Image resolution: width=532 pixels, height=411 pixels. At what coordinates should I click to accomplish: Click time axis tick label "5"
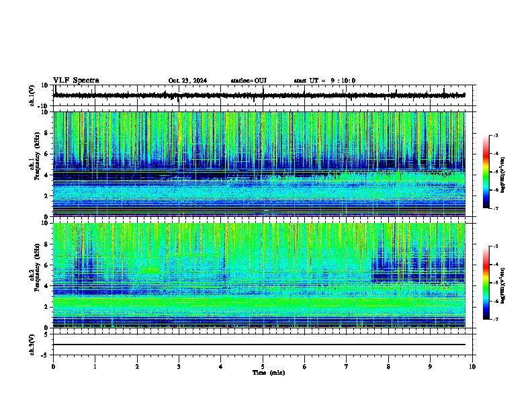(x=263, y=367)
